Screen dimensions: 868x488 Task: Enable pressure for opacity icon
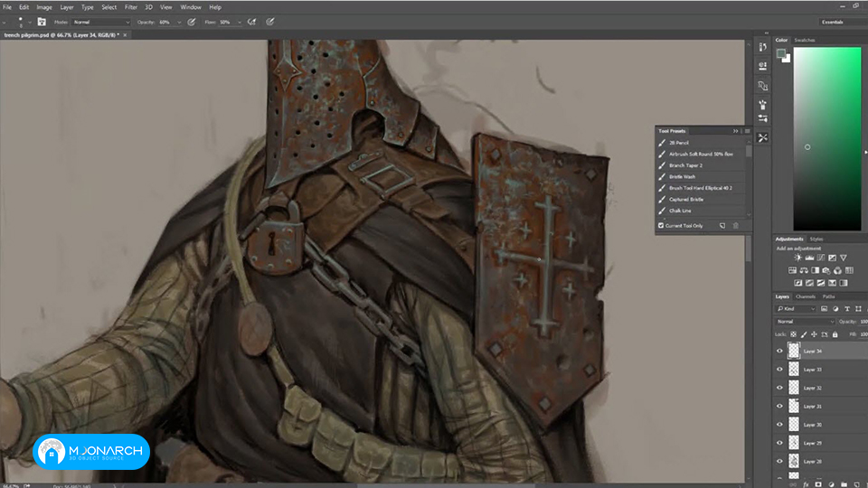[192, 22]
